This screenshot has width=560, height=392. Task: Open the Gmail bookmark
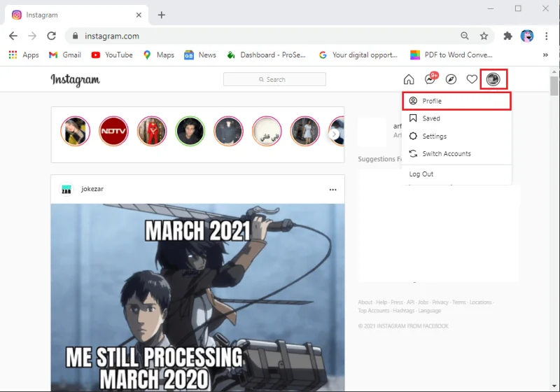[65, 55]
